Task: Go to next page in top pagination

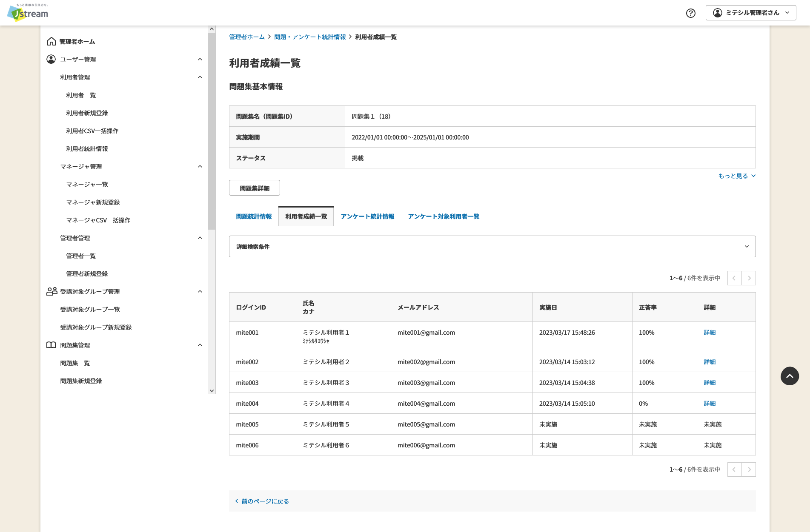Action: tap(749, 278)
